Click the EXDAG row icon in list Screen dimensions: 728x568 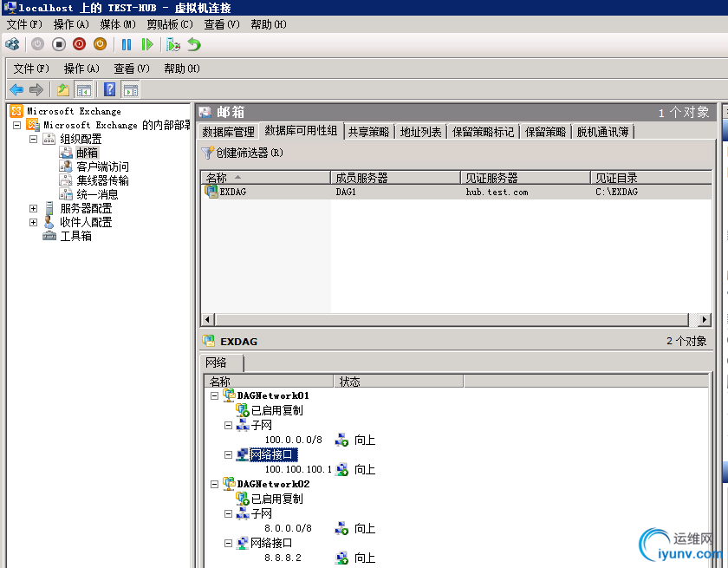tap(211, 192)
